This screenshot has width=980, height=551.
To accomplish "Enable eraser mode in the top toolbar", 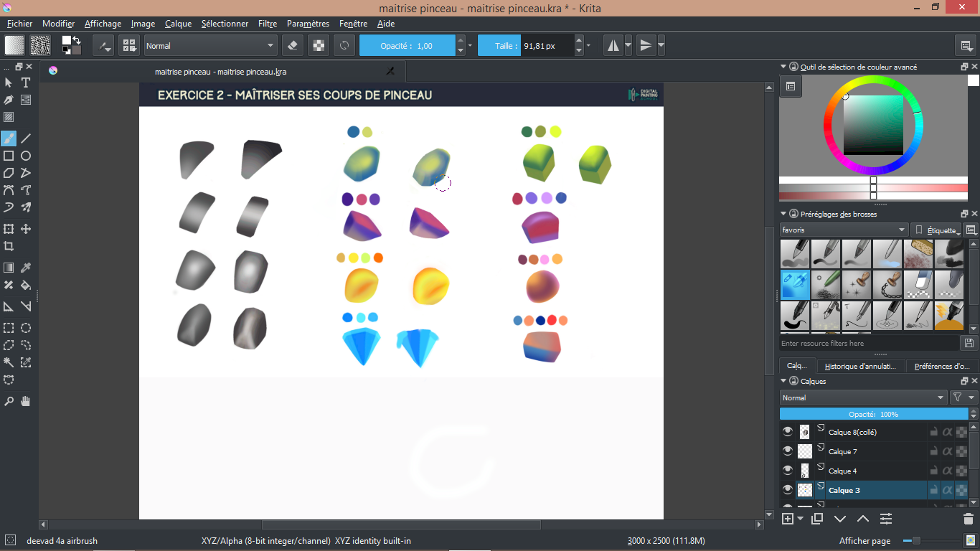I will 292,45.
